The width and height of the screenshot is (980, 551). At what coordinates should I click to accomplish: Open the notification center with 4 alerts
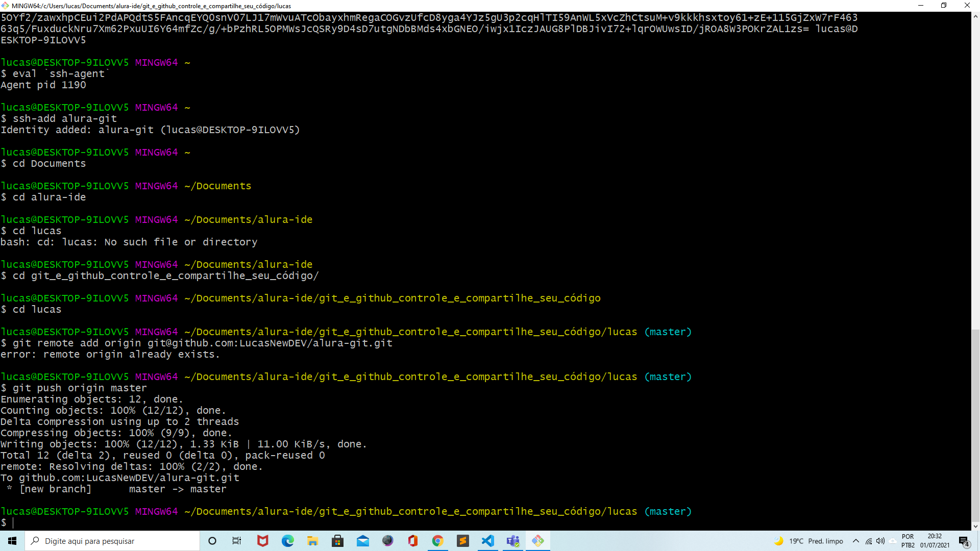coord(964,541)
